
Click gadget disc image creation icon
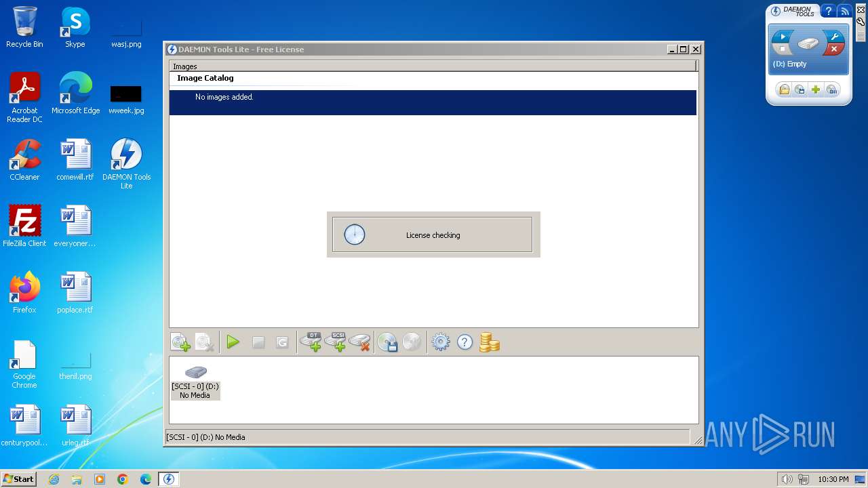(800, 89)
